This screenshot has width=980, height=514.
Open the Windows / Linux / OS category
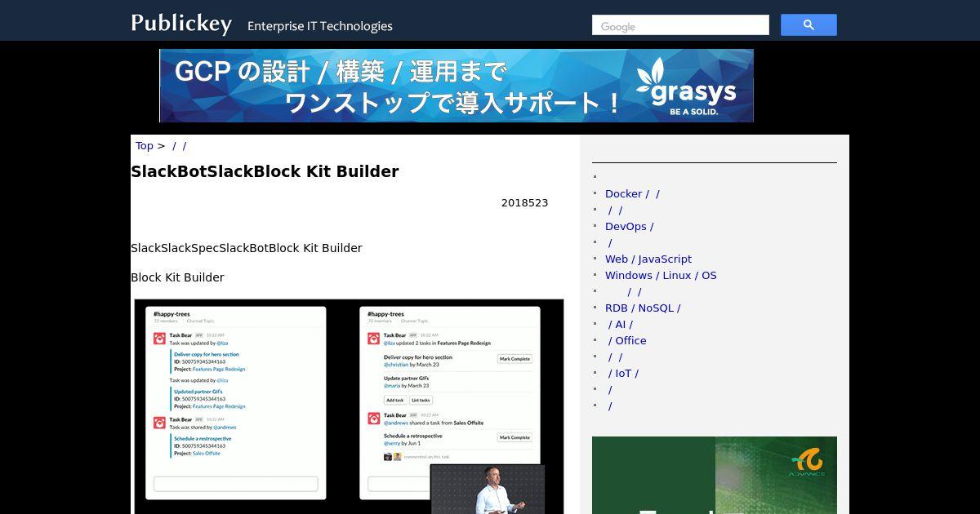(661, 276)
